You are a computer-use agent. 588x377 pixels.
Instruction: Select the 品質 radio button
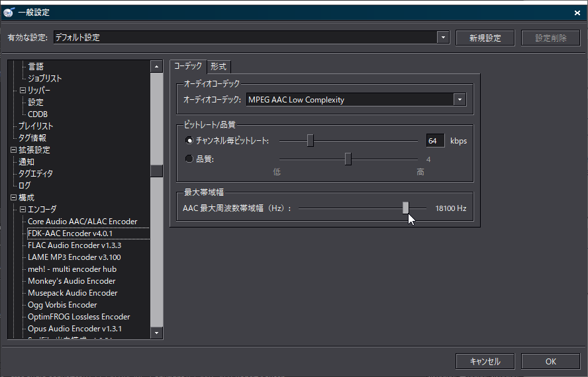click(x=189, y=159)
